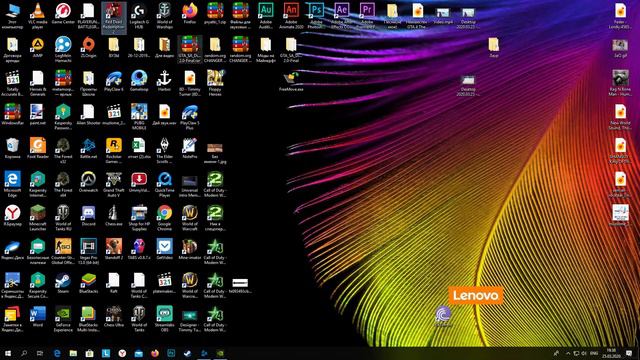Open Microsoft Store from taskbar
Image resolution: width=640 pixels, height=360 pixels.
click(89, 353)
